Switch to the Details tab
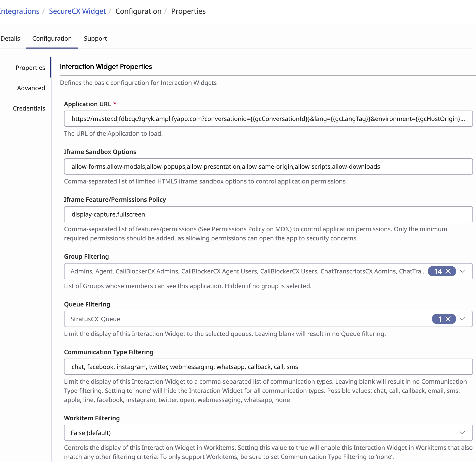The width and height of the screenshot is (476, 462). [x=10, y=38]
